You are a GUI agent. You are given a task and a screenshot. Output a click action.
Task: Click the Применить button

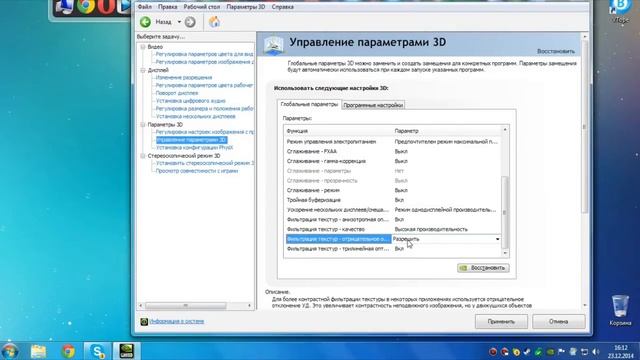point(501,322)
